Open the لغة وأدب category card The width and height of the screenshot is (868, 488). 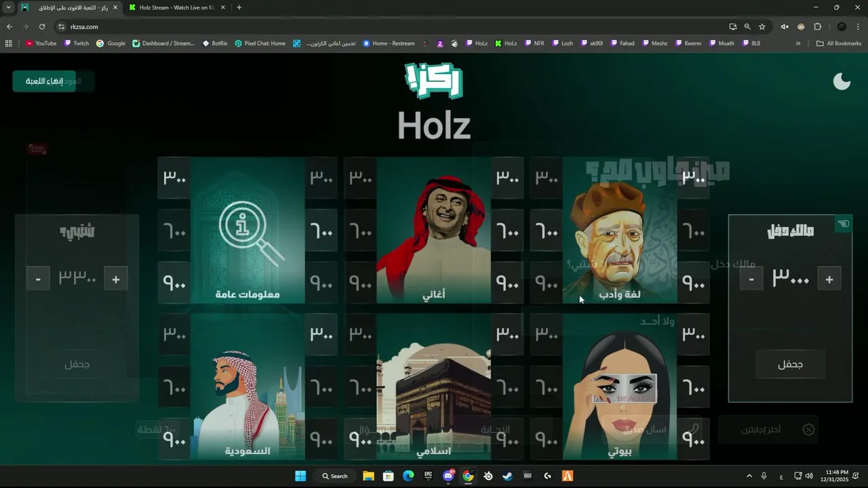point(620,230)
